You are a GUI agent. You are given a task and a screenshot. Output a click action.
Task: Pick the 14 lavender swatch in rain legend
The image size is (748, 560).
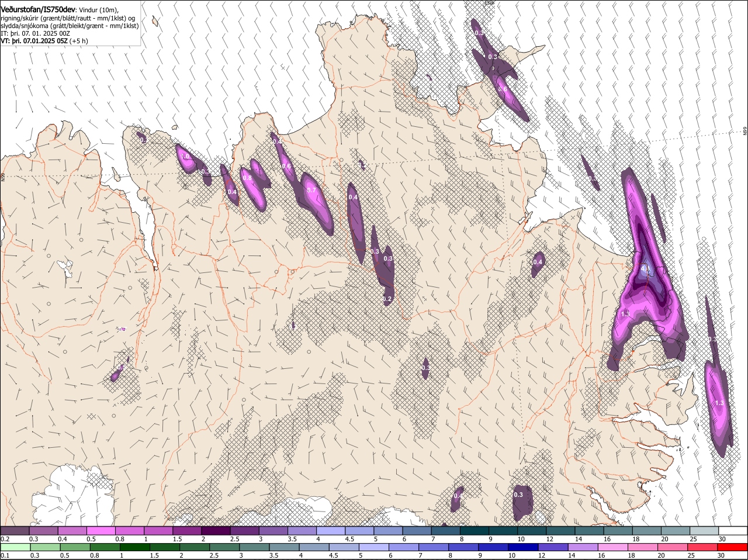(x=583, y=548)
